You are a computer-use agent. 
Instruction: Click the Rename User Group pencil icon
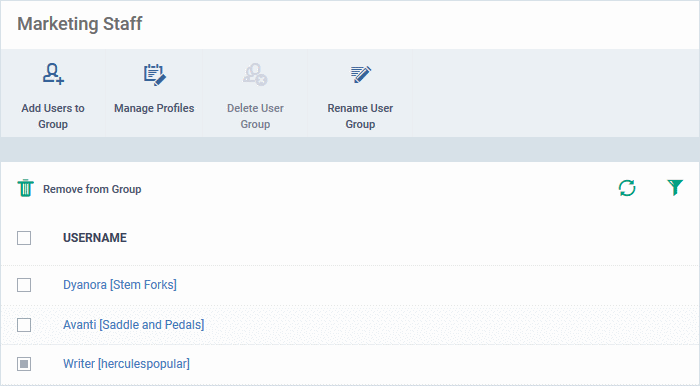point(360,75)
